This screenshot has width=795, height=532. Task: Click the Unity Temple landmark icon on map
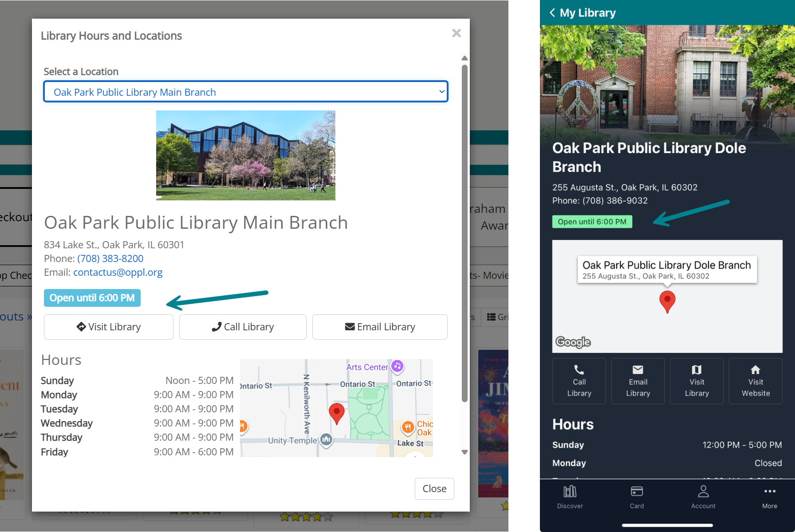[x=327, y=440]
